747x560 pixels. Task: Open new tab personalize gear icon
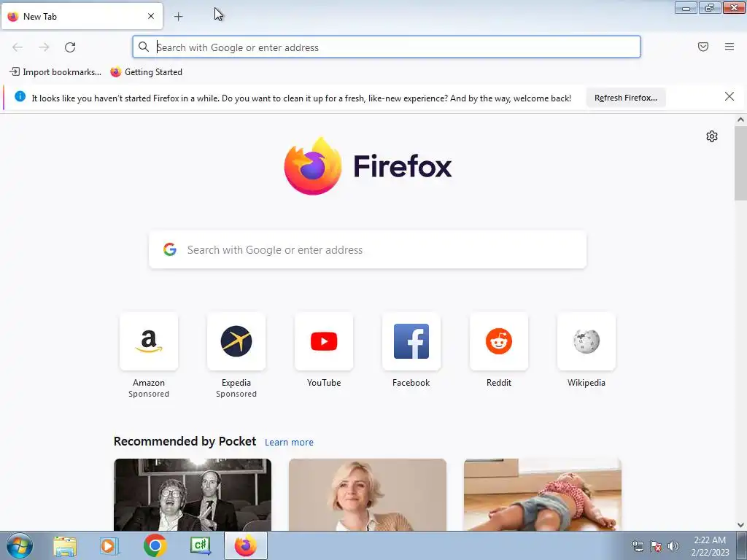tap(712, 136)
